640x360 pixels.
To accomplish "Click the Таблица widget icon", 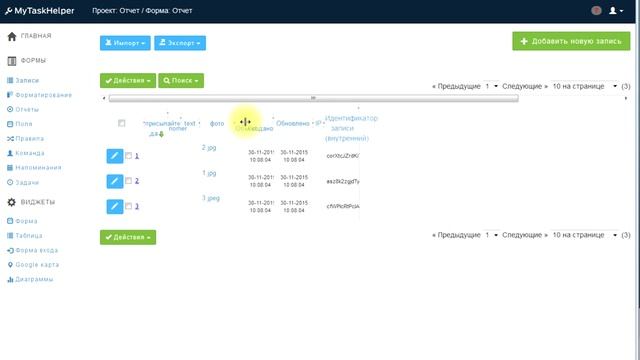I will [10, 236].
